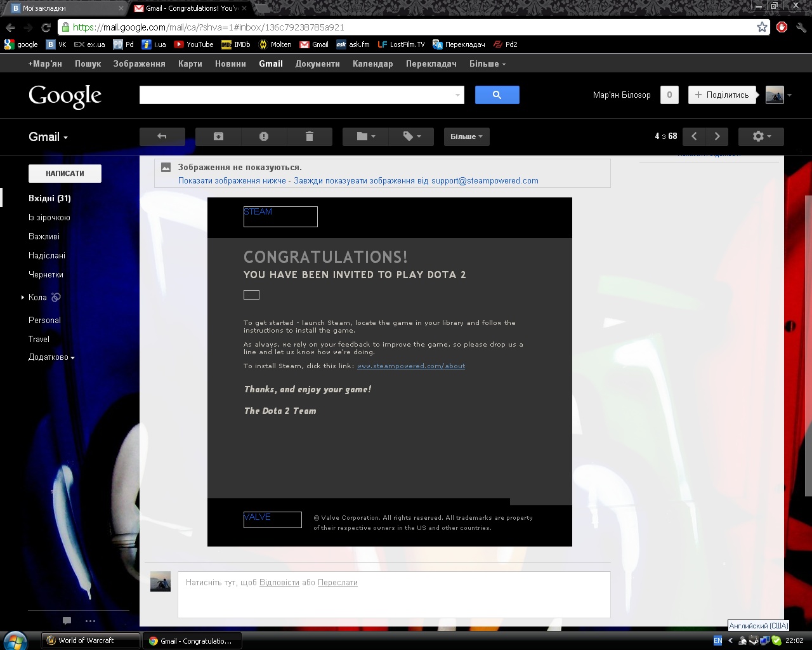Open Чернетки drafts folder
This screenshot has width=812, height=650.
coord(46,275)
